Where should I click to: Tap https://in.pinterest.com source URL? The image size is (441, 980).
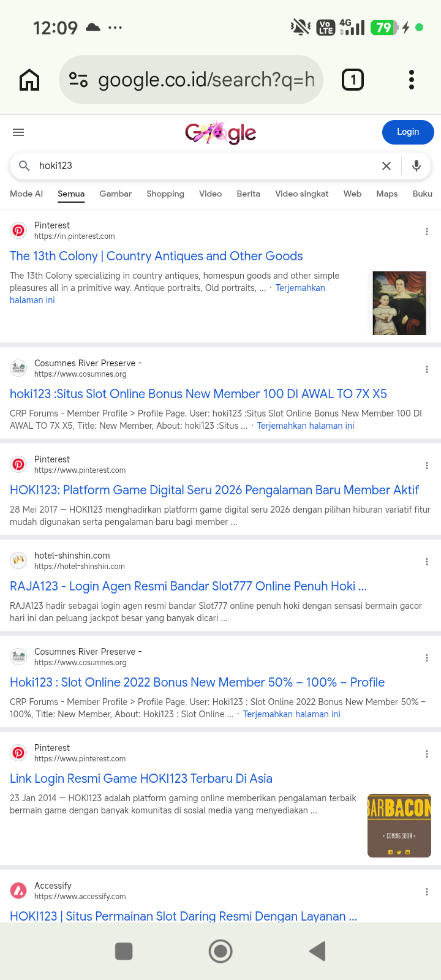tap(75, 236)
